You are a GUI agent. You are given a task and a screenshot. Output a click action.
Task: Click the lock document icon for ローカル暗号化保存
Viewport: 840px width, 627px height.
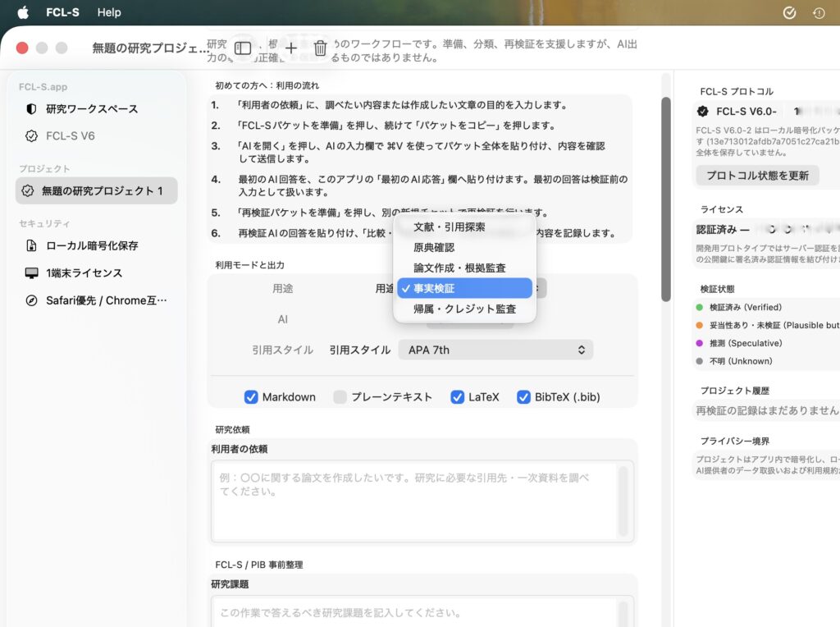pyautogui.click(x=32, y=245)
